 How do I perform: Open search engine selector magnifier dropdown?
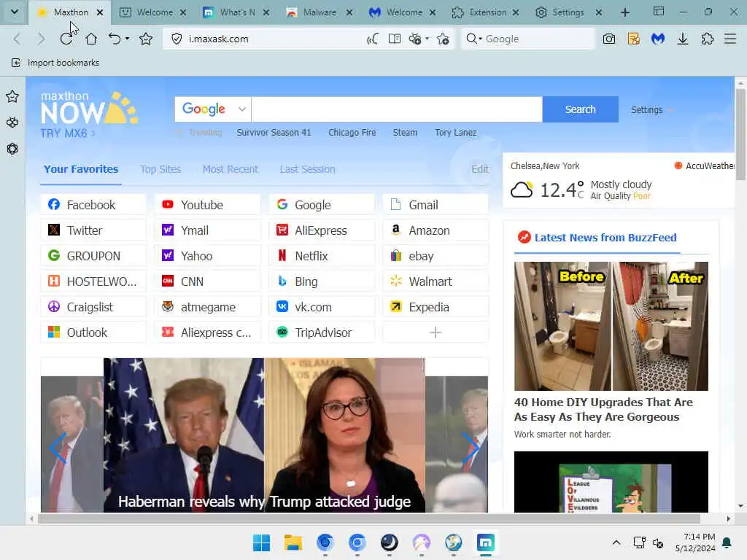tap(474, 39)
